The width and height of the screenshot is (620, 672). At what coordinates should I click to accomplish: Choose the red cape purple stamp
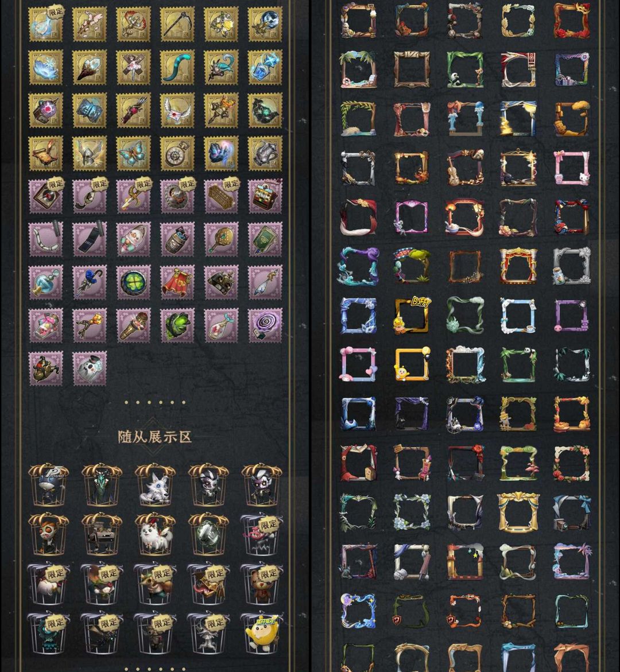(177, 282)
